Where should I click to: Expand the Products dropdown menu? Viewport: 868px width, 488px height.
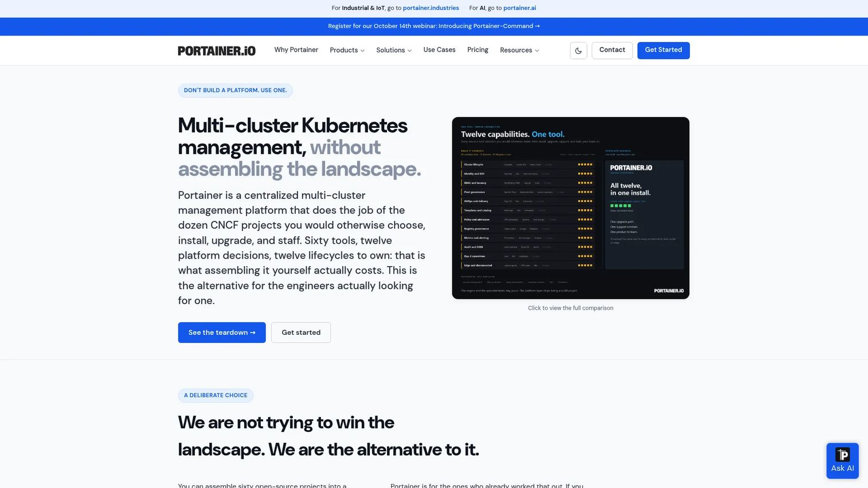[347, 50]
